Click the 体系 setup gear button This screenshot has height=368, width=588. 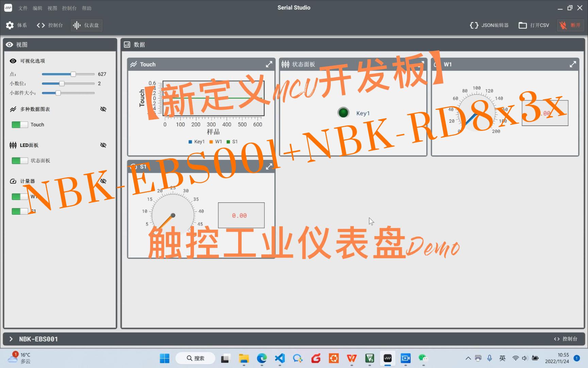16,25
